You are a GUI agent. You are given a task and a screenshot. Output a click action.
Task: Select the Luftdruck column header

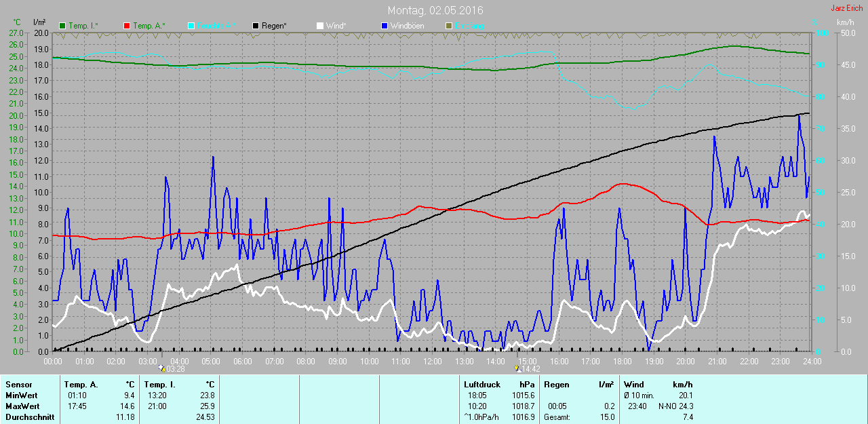point(482,385)
